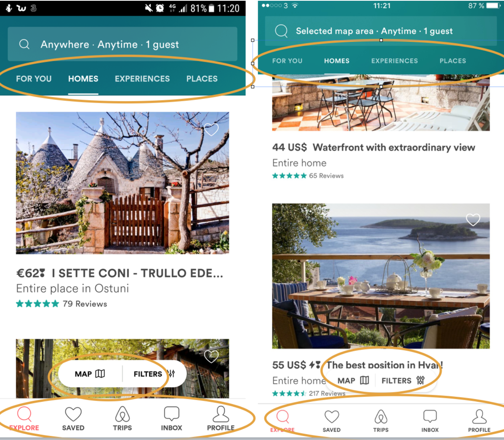Open Inbox chat icon in left phone
Image resolution: width=504 pixels, height=440 pixels.
pyautogui.click(x=171, y=414)
